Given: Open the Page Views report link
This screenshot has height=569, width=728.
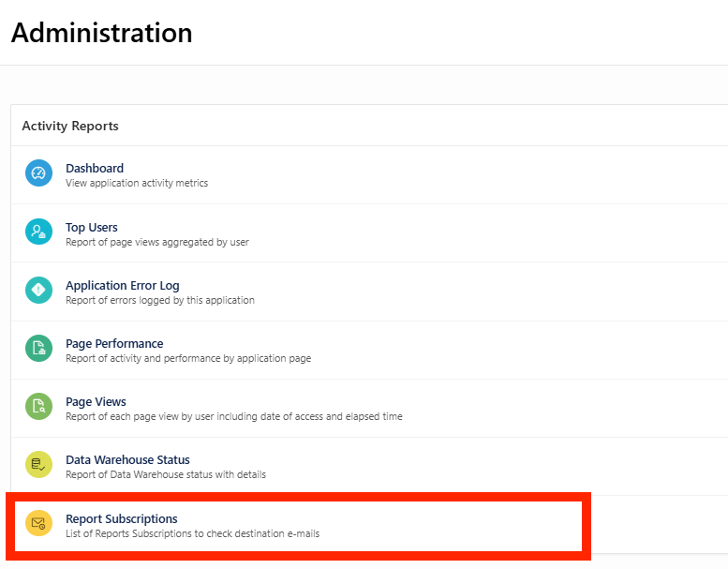Looking at the screenshot, I should (96, 401).
